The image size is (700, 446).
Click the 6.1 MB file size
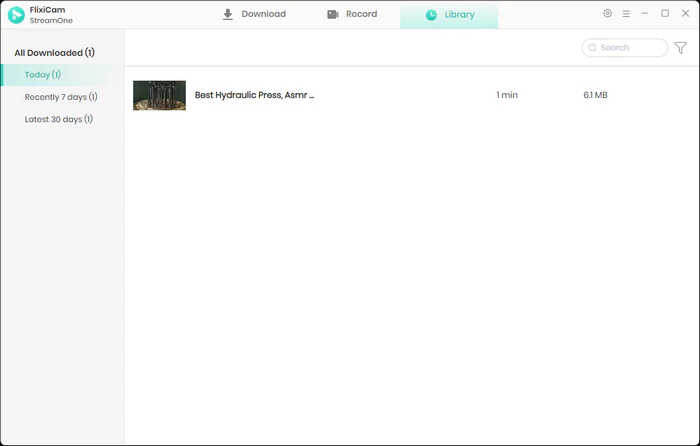click(x=595, y=95)
